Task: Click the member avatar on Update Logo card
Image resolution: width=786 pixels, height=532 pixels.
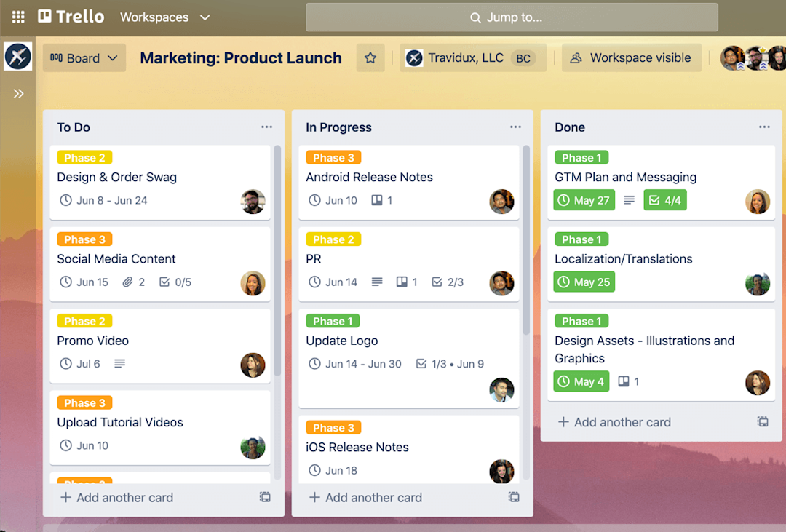Action: [x=501, y=391]
